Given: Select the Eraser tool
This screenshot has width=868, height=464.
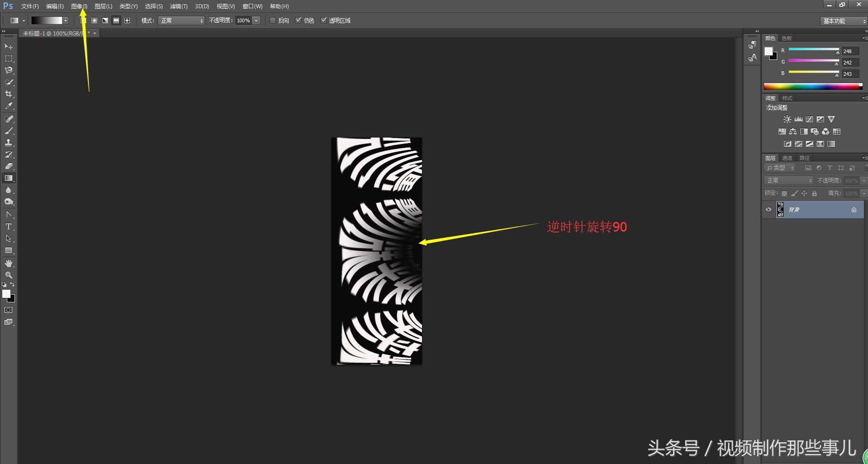Looking at the screenshot, I should tap(9, 166).
